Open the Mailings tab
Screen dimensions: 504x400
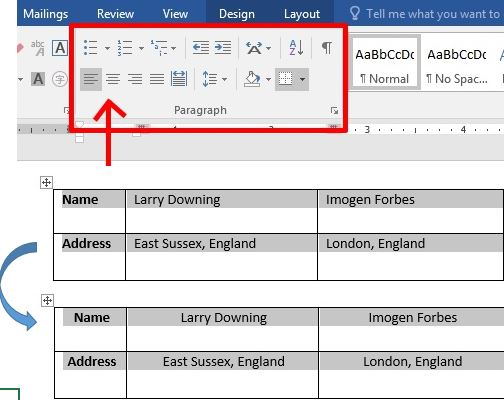[x=46, y=14]
